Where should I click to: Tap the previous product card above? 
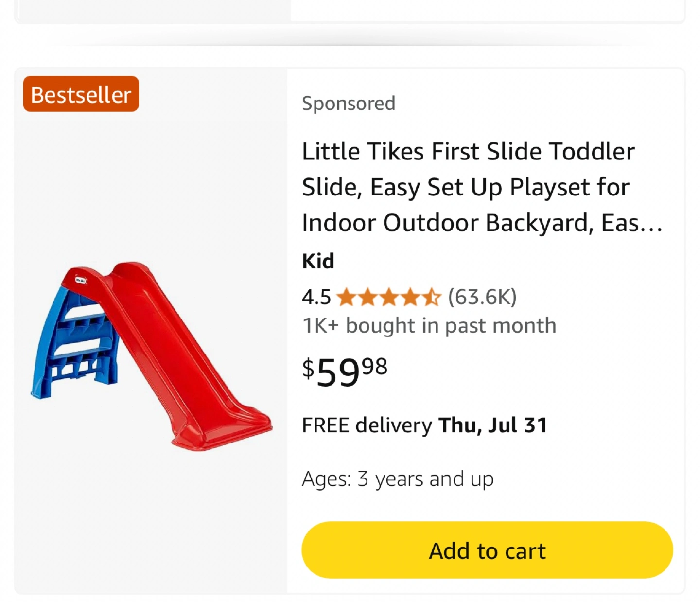point(349,11)
